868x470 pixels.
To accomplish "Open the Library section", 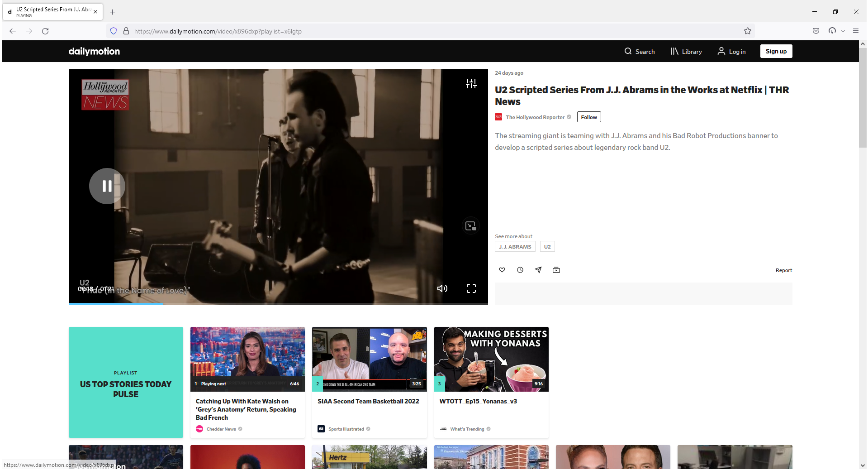I will click(686, 51).
